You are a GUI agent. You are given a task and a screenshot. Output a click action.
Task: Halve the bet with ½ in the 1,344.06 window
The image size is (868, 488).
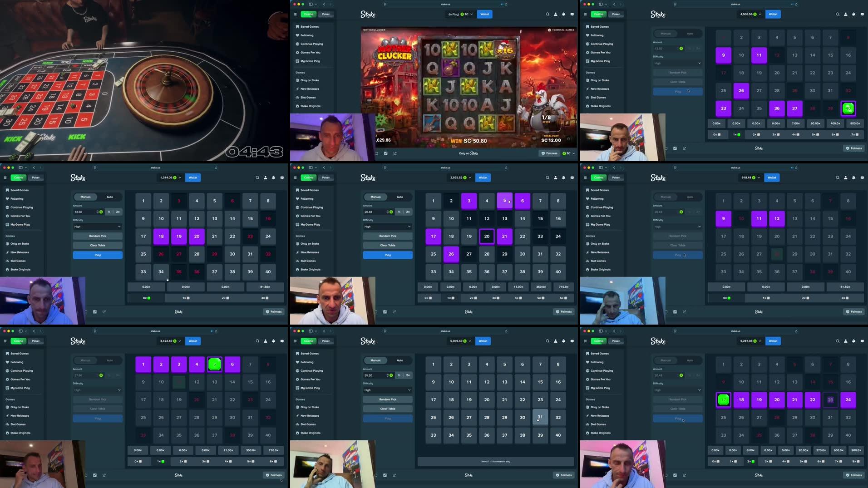tap(109, 212)
